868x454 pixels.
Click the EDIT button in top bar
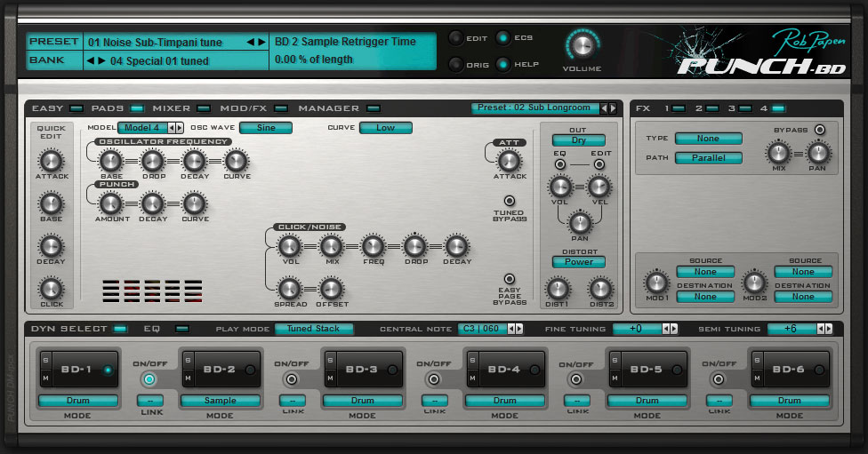tap(455, 38)
